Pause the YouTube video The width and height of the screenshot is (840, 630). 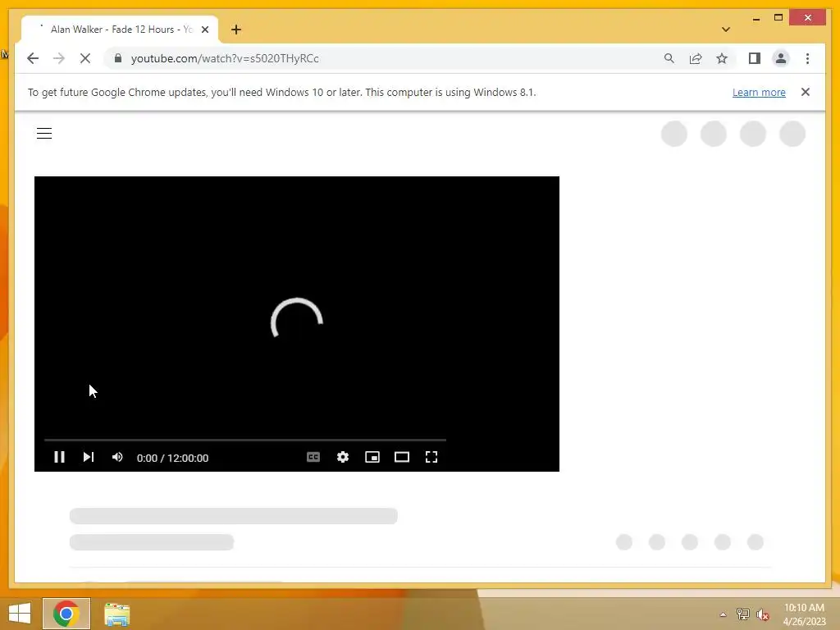59,457
